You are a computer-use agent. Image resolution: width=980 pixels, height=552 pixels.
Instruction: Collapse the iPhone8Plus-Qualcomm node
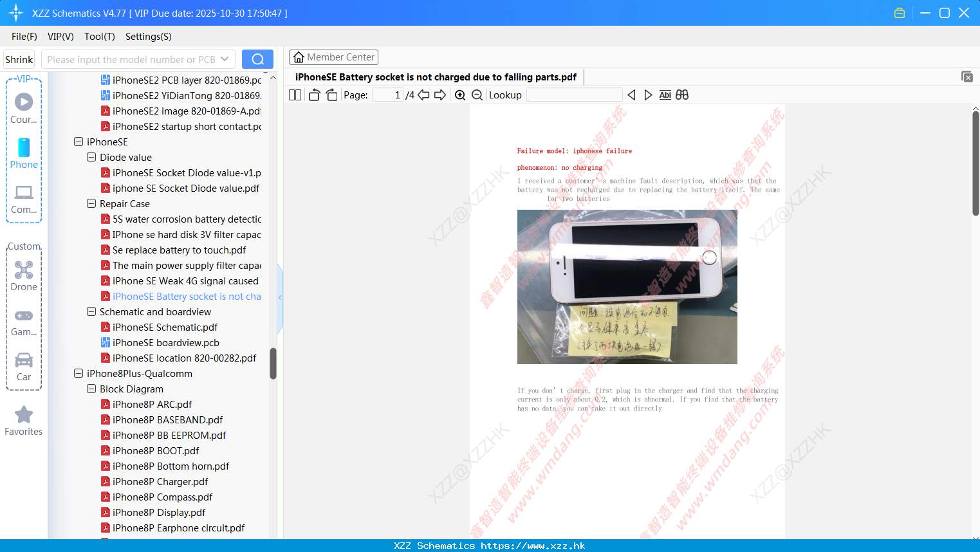point(79,373)
